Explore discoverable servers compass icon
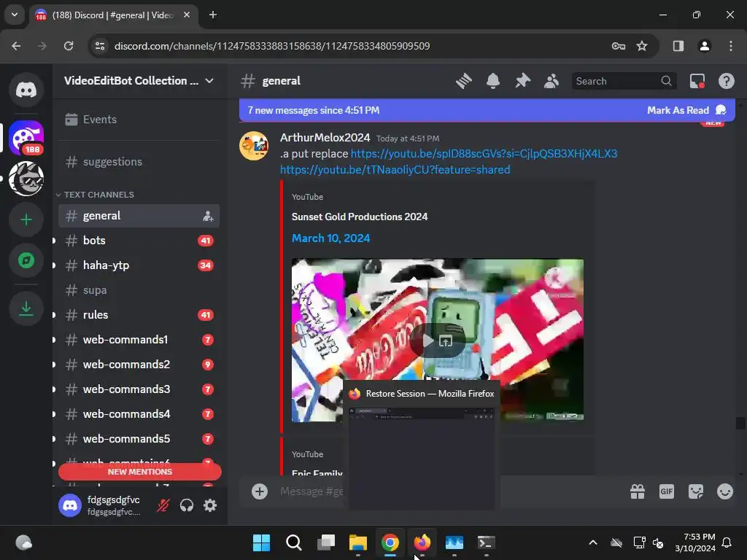The width and height of the screenshot is (747, 560). coord(26,260)
